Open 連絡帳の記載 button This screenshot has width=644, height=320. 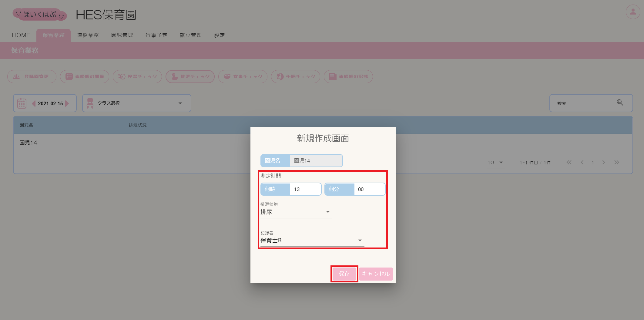[x=348, y=76]
